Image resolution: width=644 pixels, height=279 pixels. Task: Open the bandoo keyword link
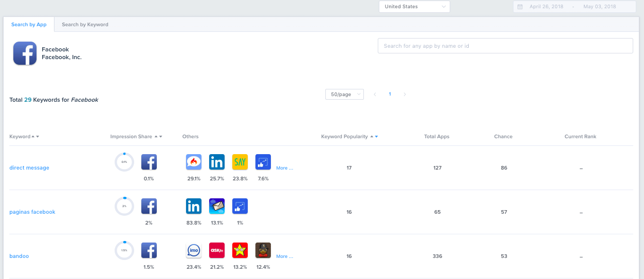pos(19,256)
